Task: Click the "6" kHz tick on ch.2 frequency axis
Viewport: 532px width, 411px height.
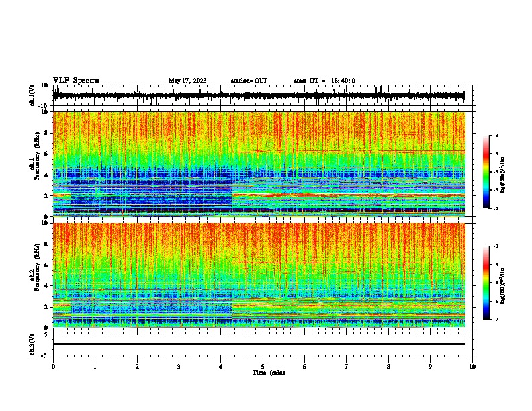Action: 47,265
